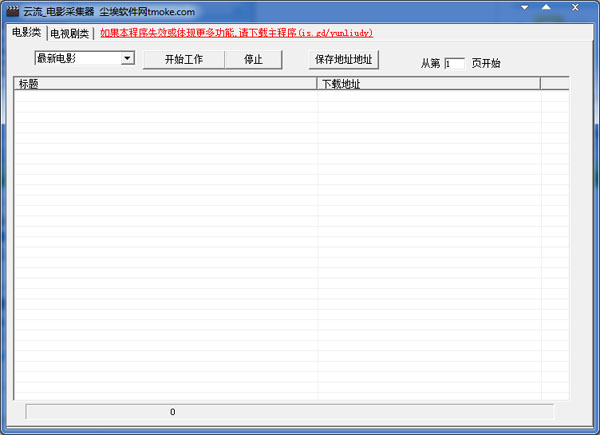Click the divider between 标题 and 下载地址 headers

point(317,84)
